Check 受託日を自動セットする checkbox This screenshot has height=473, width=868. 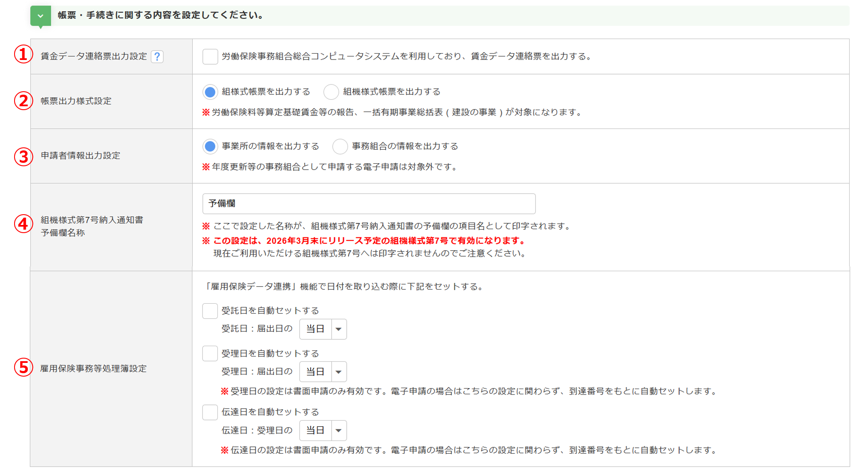point(210,311)
